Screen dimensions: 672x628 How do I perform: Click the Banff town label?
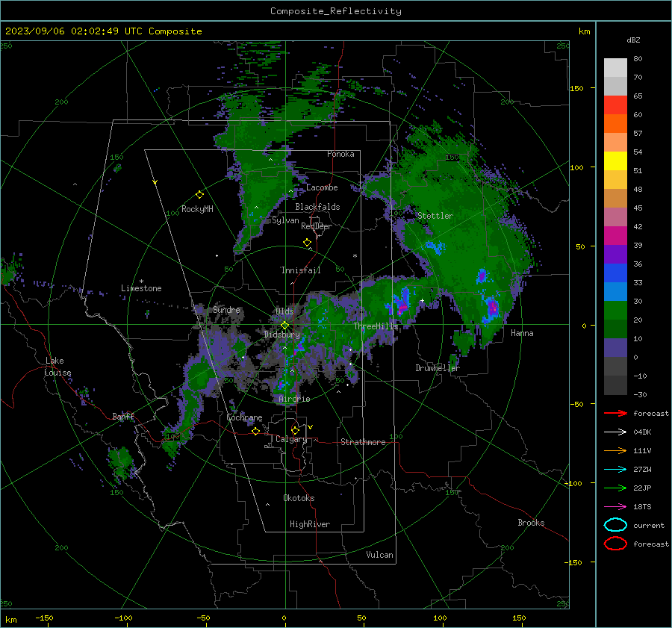click(x=123, y=417)
